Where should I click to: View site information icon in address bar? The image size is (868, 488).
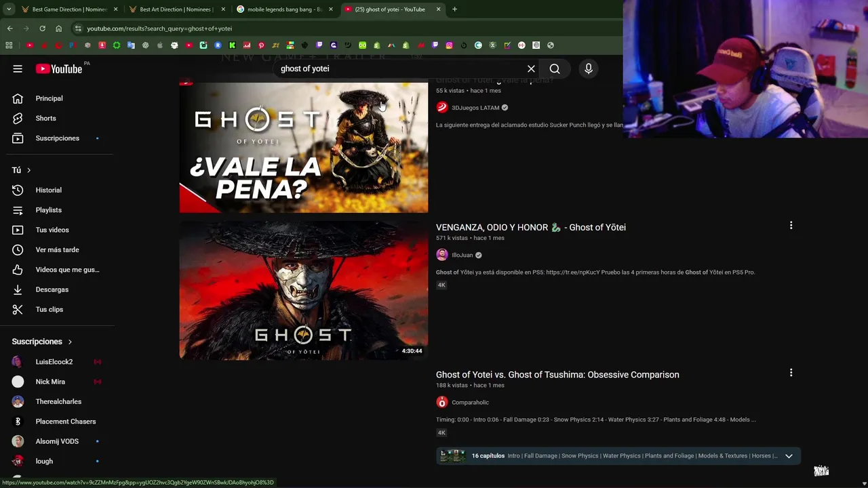[79, 28]
